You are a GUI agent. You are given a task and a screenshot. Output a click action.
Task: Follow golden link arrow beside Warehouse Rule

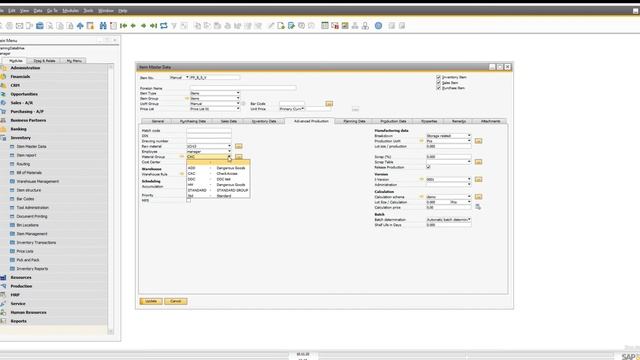tap(182, 174)
